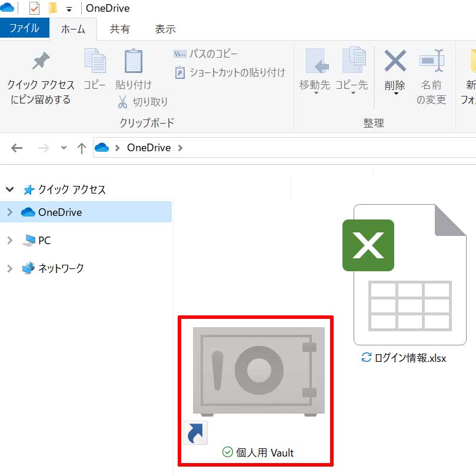
Task: Expand OneDrive tree node
Action: point(10,212)
